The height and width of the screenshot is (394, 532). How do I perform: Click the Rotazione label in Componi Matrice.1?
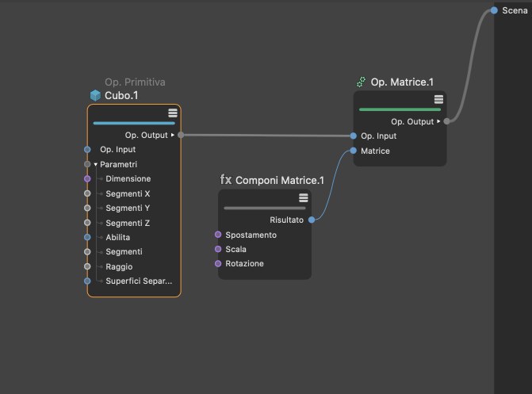[245, 263]
